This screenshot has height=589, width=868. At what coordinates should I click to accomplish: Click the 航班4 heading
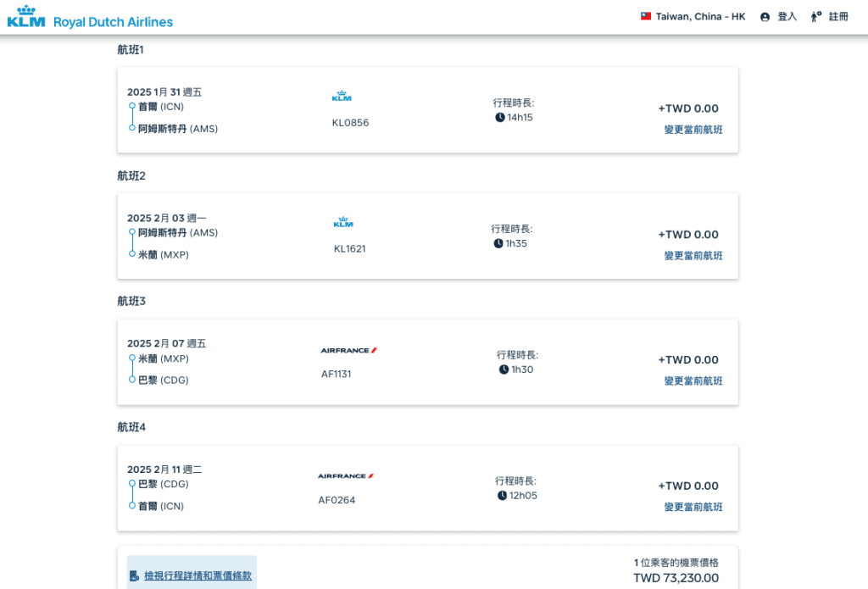tap(131, 427)
